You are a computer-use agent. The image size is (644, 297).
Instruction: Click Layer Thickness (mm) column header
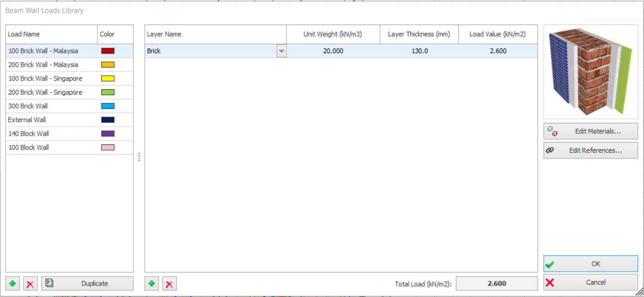click(x=419, y=35)
